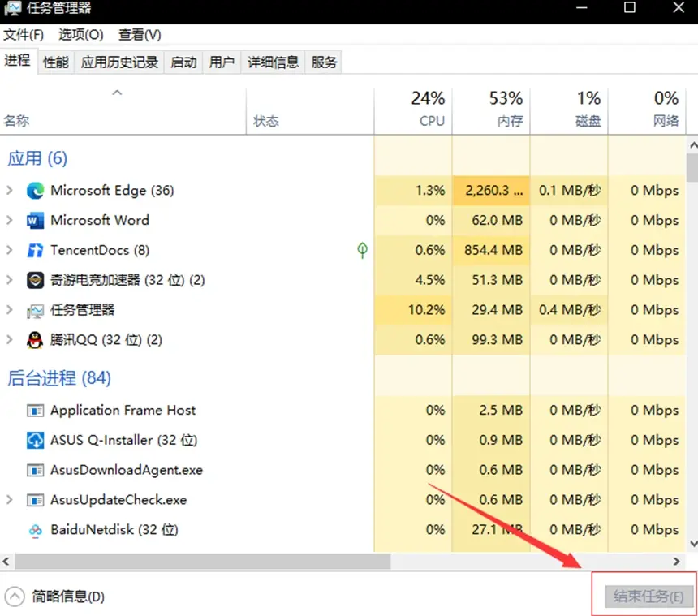Screen dimensions: 698x616
Task: Click the horizontal scrollbar left arrow
Action: [x=6, y=562]
